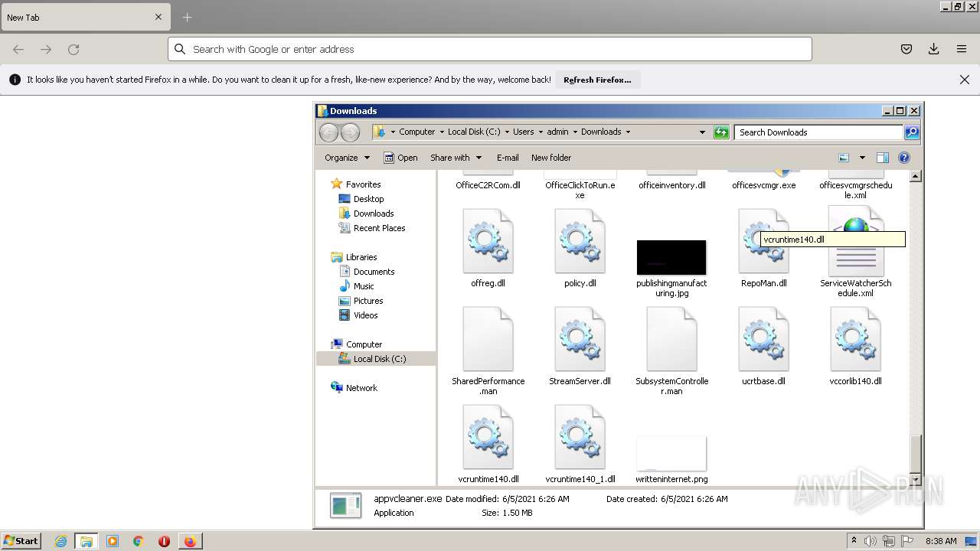Create a New folder
Viewport: 980px width, 551px height.
coord(551,158)
